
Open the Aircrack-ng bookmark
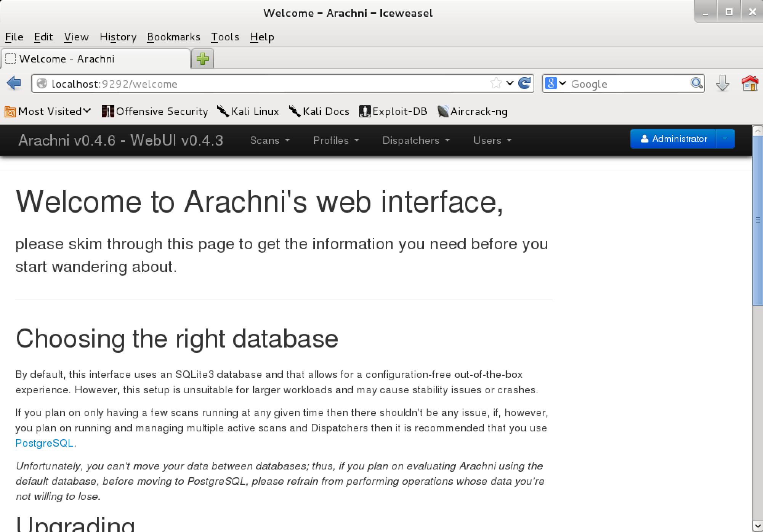point(473,111)
